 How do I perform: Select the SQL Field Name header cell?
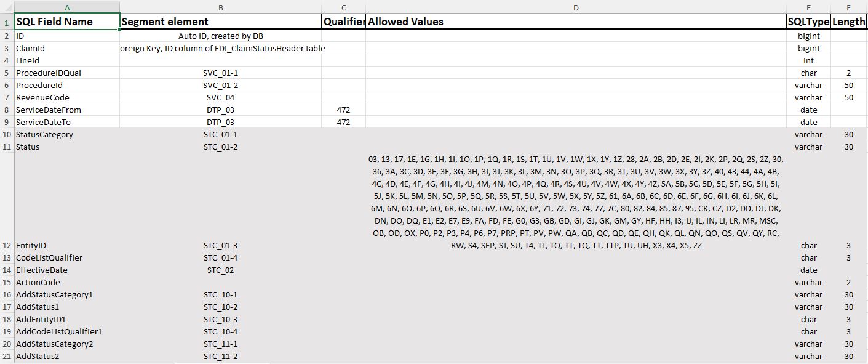[67, 22]
